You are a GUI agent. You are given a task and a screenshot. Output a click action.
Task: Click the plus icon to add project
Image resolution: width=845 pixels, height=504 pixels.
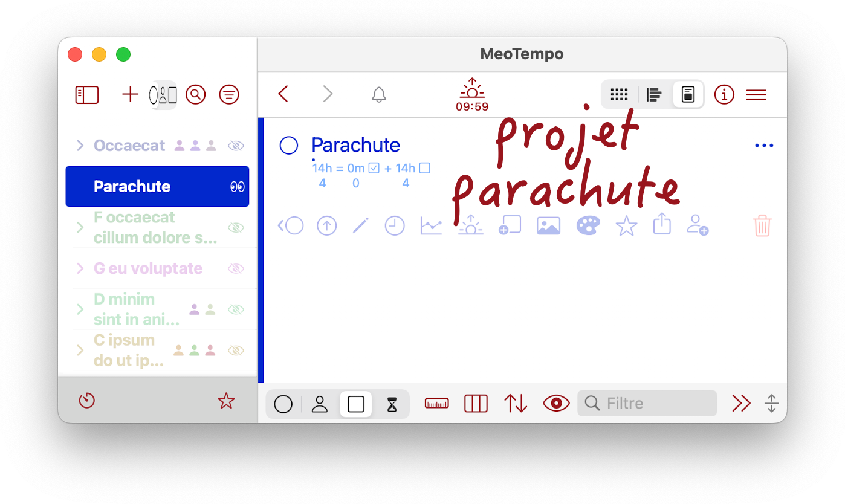pos(130,95)
